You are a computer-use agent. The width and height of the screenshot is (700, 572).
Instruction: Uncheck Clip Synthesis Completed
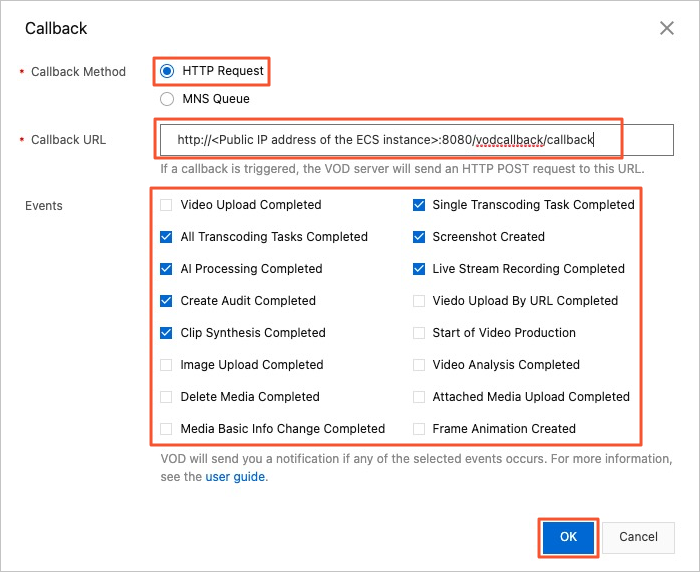(166, 333)
